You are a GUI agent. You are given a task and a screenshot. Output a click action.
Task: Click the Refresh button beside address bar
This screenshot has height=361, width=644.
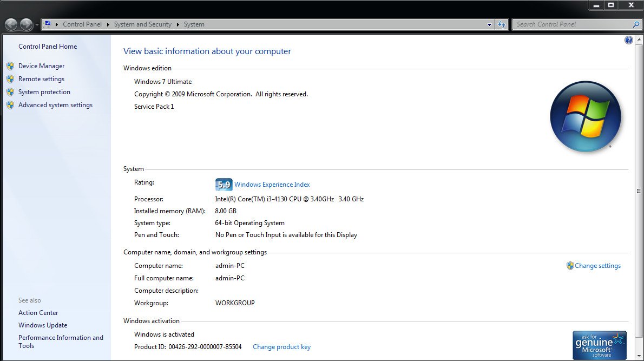click(x=502, y=25)
